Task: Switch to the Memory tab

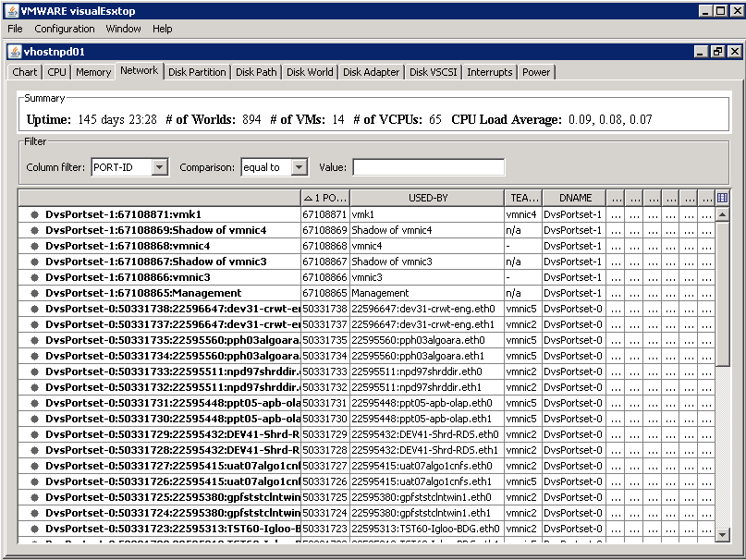Action: 93,72
